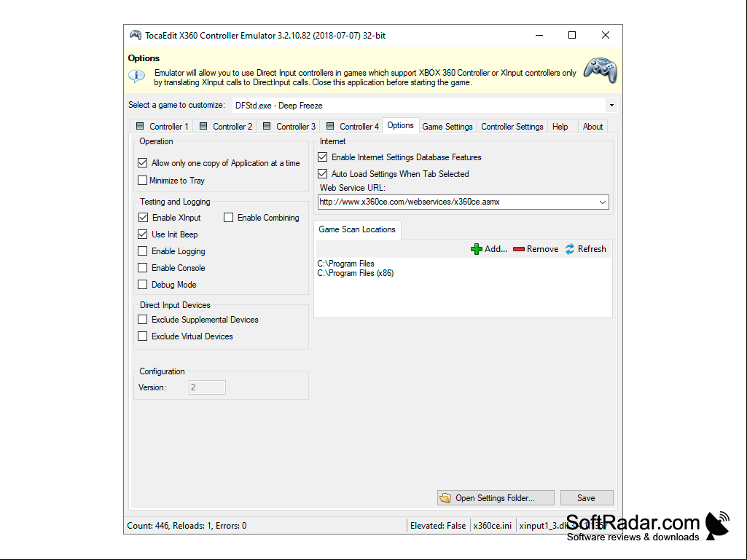This screenshot has width=747, height=560.
Task: Click the red minus Remove icon
Action: (519, 249)
